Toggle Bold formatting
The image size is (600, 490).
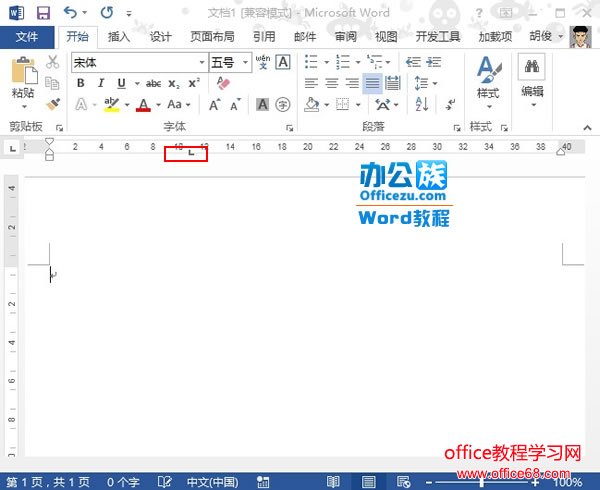[x=81, y=83]
